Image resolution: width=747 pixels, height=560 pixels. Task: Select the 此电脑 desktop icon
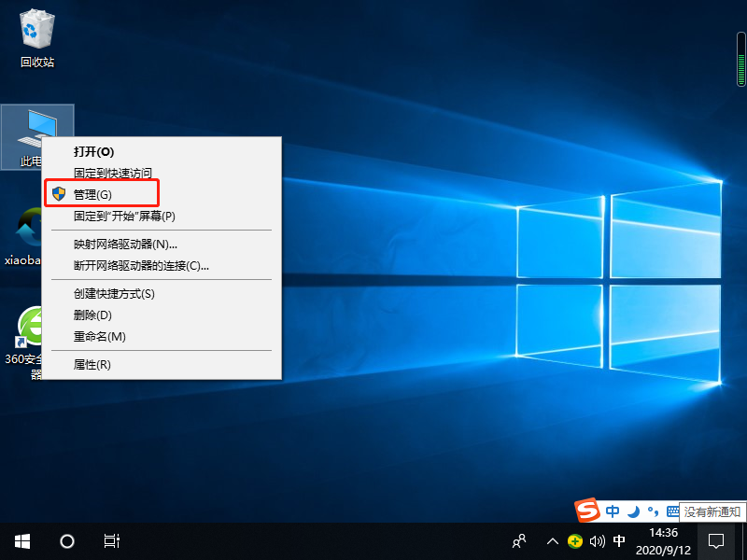[x=37, y=126]
